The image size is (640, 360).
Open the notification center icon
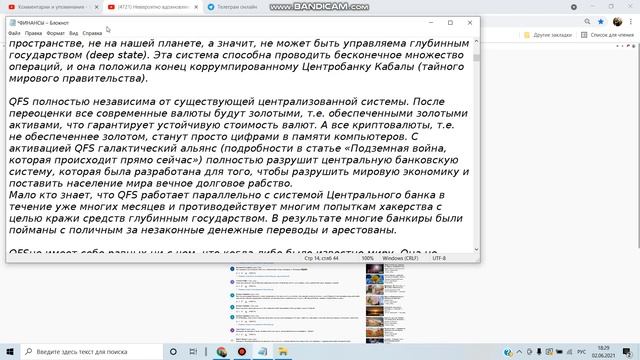[627, 351]
